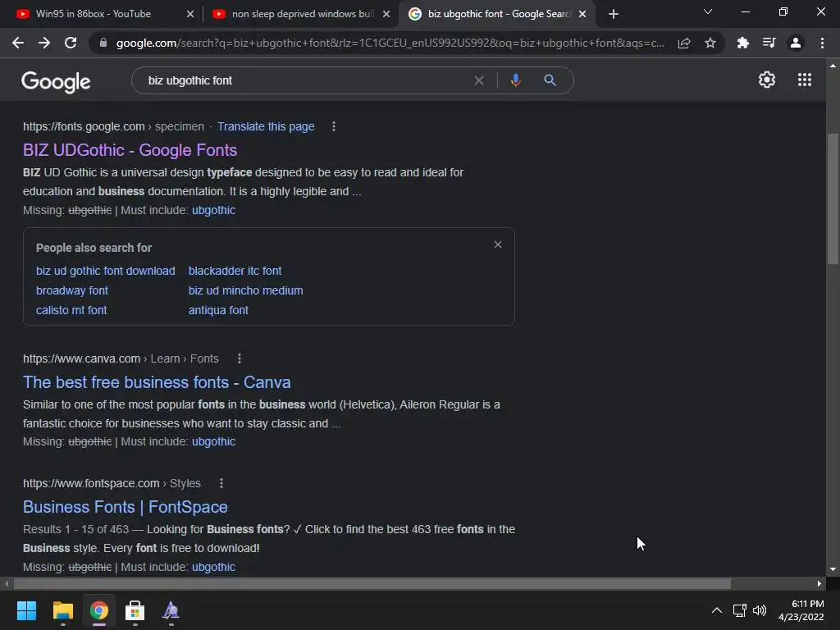Open options for the fonts.google.com result
Image resolution: width=840 pixels, height=630 pixels.
pos(334,126)
